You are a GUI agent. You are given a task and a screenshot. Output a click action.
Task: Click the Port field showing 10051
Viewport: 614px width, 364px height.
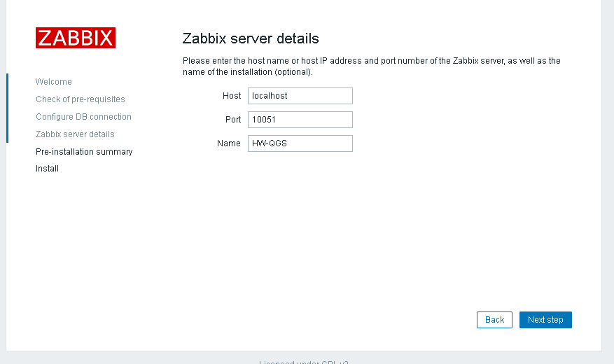click(x=300, y=120)
